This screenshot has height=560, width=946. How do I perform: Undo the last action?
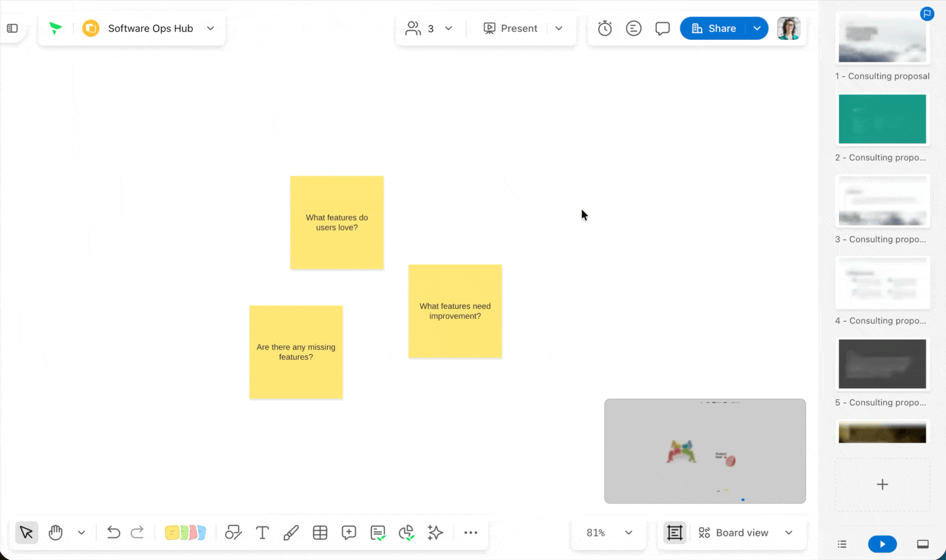tap(113, 533)
